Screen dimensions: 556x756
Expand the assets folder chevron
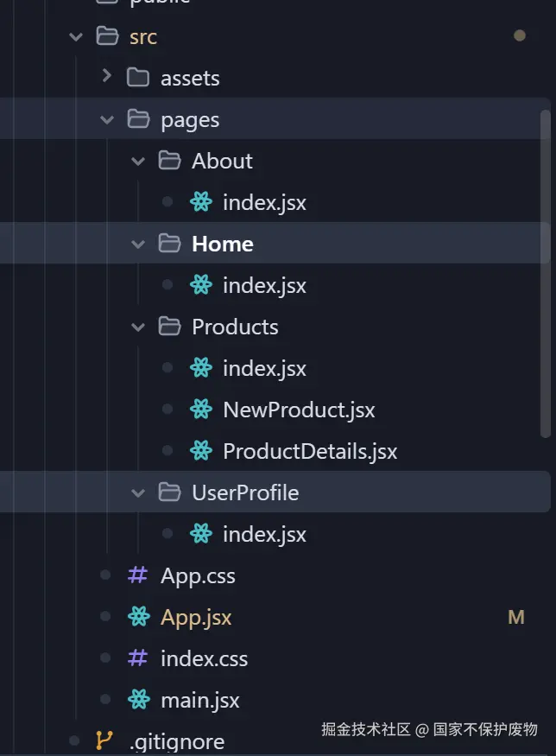107,77
